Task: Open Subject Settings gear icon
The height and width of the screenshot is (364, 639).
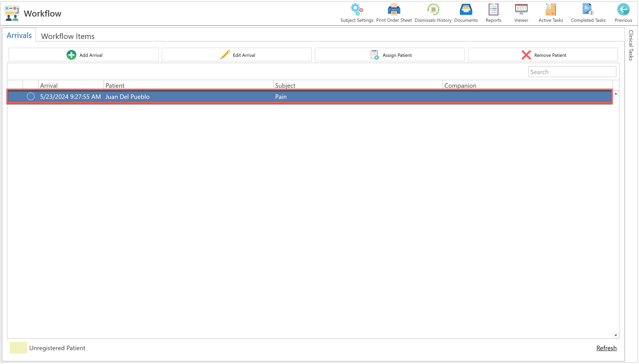Action: (x=356, y=10)
